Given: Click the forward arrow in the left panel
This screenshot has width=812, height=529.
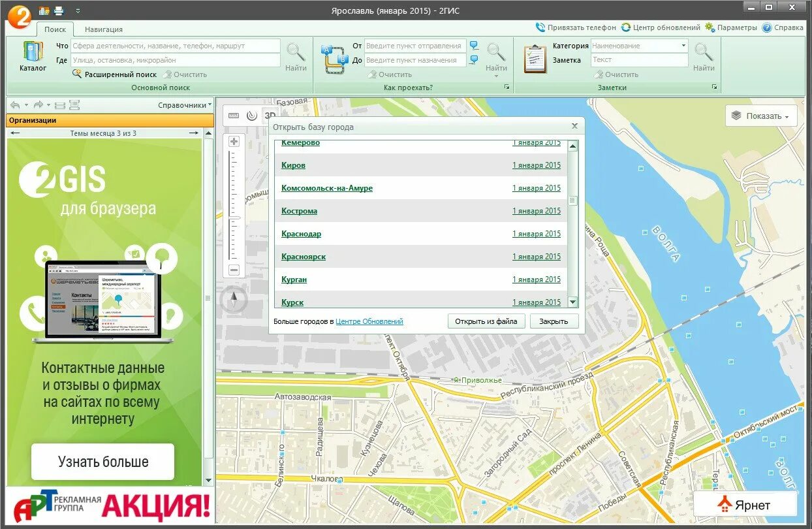Looking at the screenshot, I should [38, 105].
